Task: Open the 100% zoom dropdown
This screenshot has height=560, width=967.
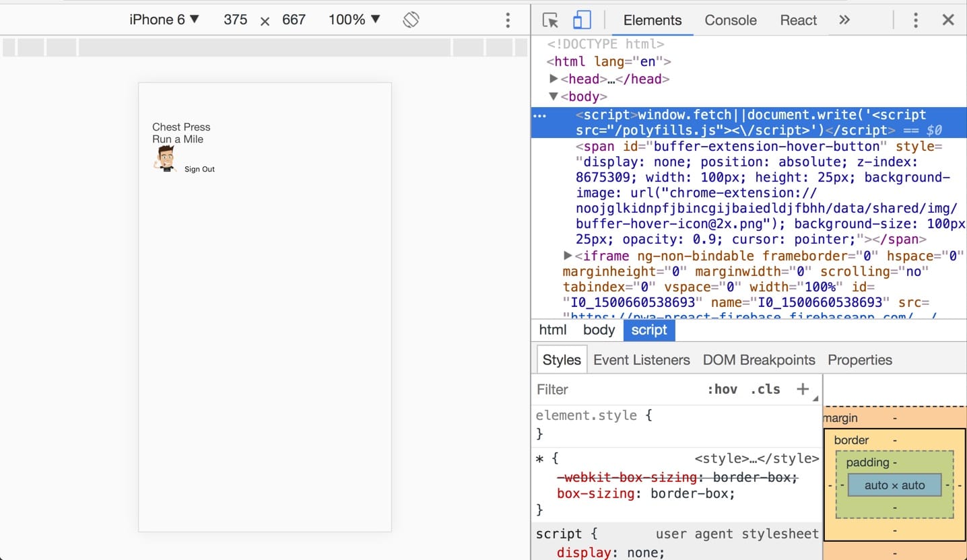Action: [354, 20]
